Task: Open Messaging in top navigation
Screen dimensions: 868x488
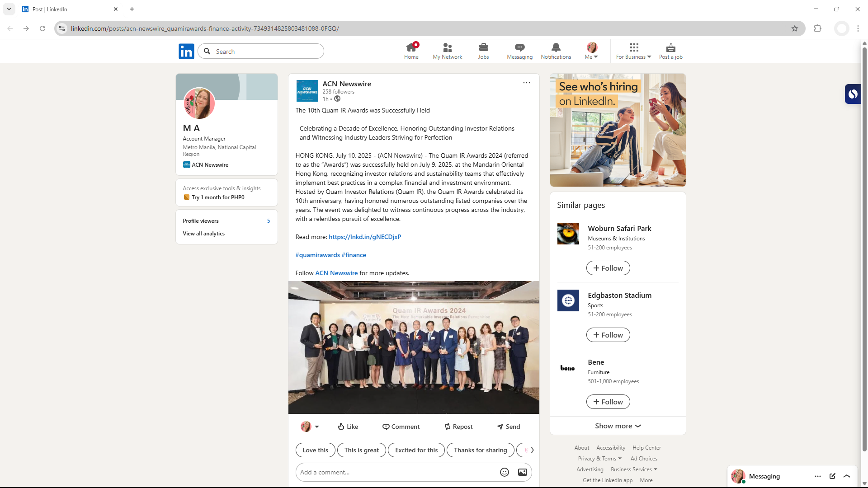Action: (x=520, y=51)
